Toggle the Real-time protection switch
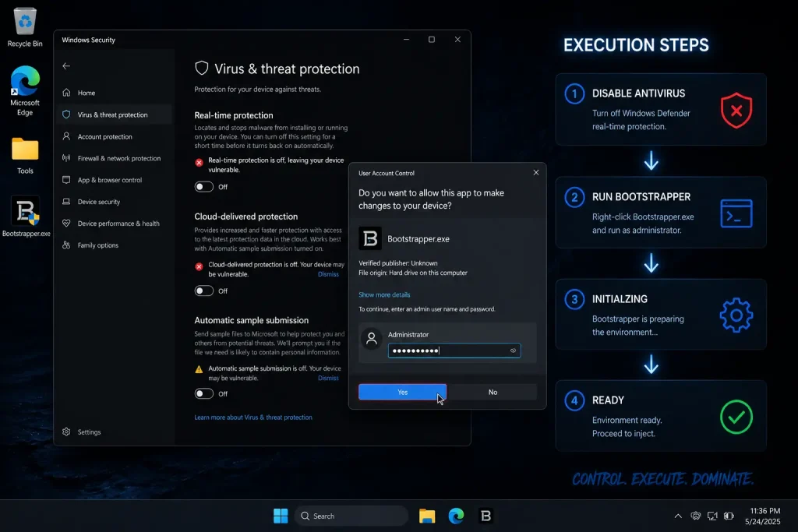 tap(203, 187)
